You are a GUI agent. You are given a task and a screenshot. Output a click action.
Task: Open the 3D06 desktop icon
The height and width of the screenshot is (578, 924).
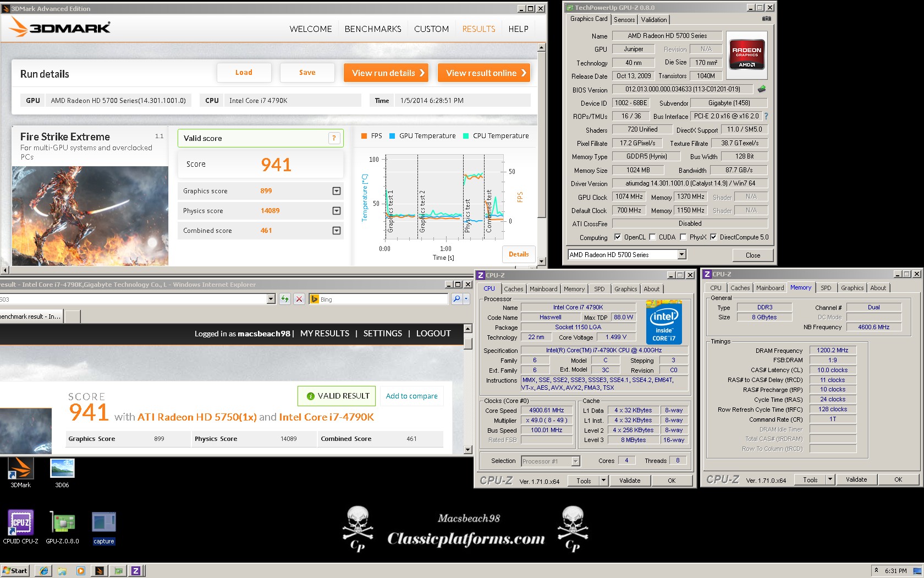point(62,472)
